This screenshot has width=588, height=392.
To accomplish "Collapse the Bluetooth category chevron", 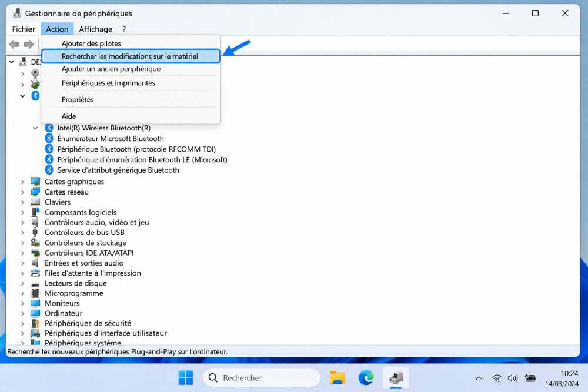I will pos(22,96).
